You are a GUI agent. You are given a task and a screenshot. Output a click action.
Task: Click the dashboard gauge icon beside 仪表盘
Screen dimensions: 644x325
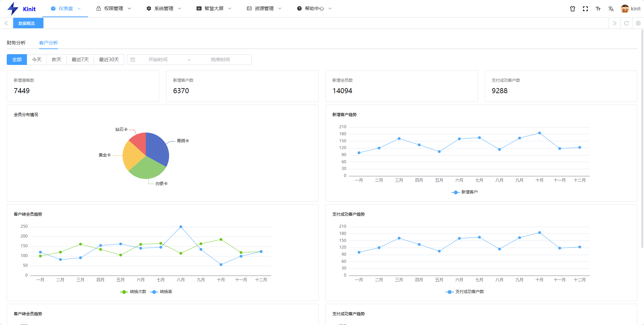pos(53,8)
